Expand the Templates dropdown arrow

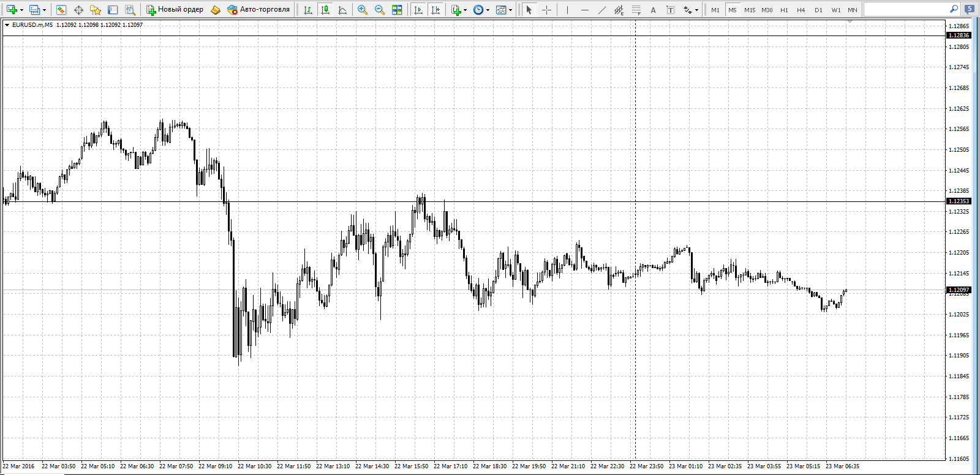511,10
